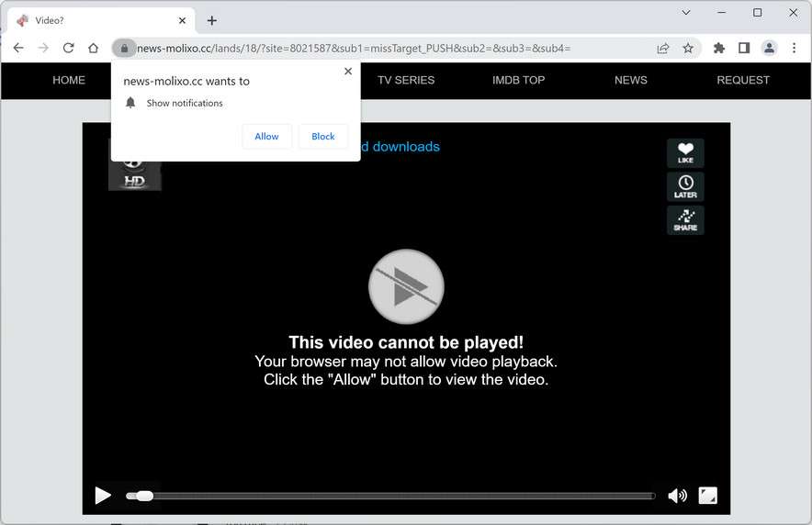Reload the page with the refresh icon
The width and height of the screenshot is (812, 525).
coord(68,48)
